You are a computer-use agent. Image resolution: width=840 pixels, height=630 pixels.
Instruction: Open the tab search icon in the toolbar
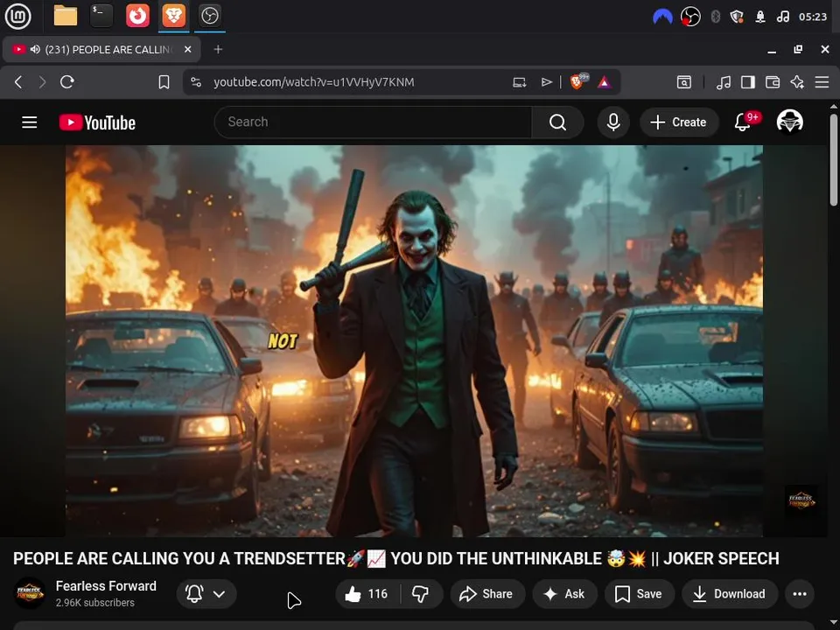click(x=683, y=82)
